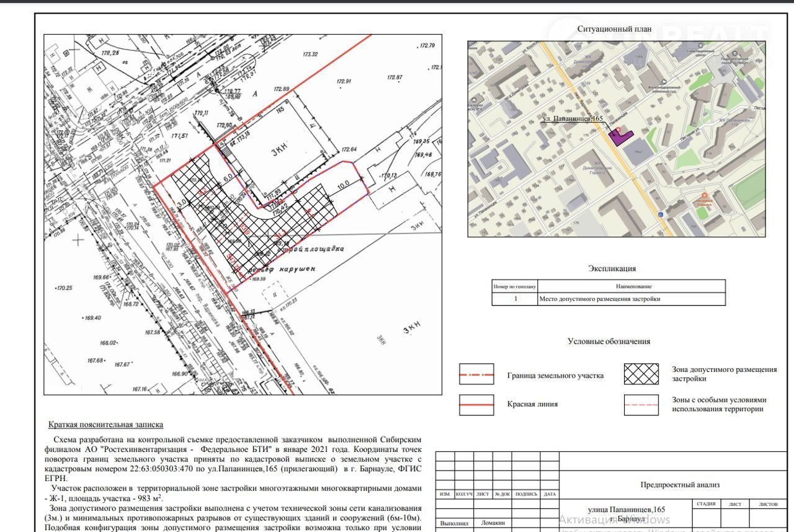Click the '10.0' dimension on the site plan
This screenshot has height=532, width=794.
[x=344, y=184]
